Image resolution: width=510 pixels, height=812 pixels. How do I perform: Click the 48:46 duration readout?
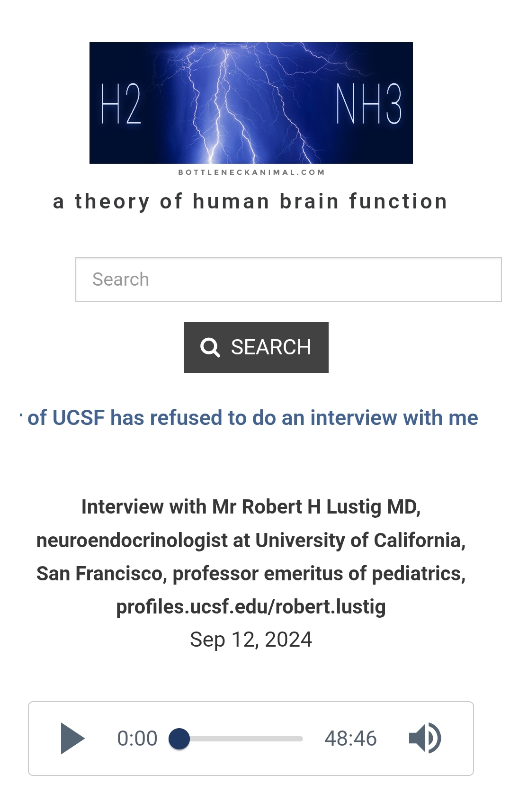click(x=350, y=739)
